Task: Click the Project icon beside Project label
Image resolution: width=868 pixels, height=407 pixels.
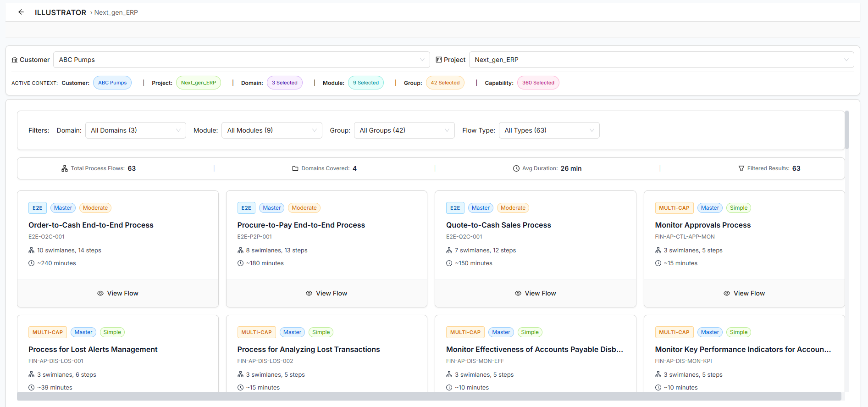Action: click(x=439, y=60)
